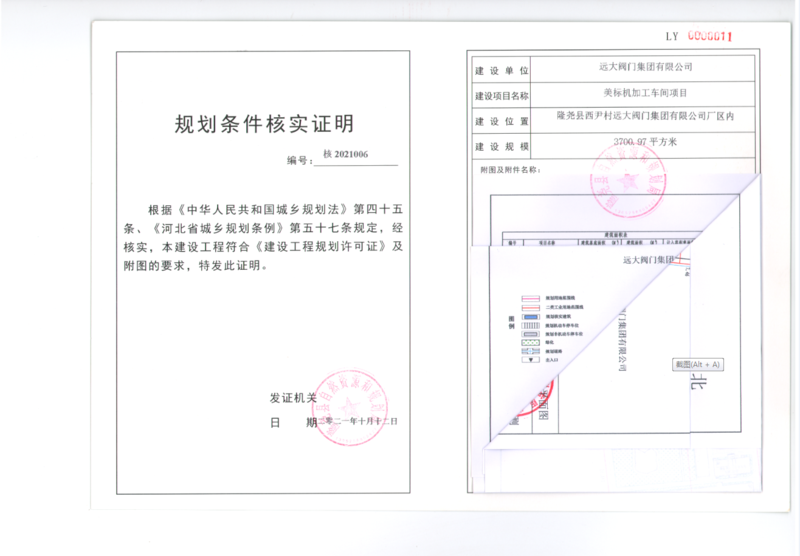Viewport: 800px width, 556px height.
Task: Click the red round seal under 建设规模
Action: click(630, 178)
